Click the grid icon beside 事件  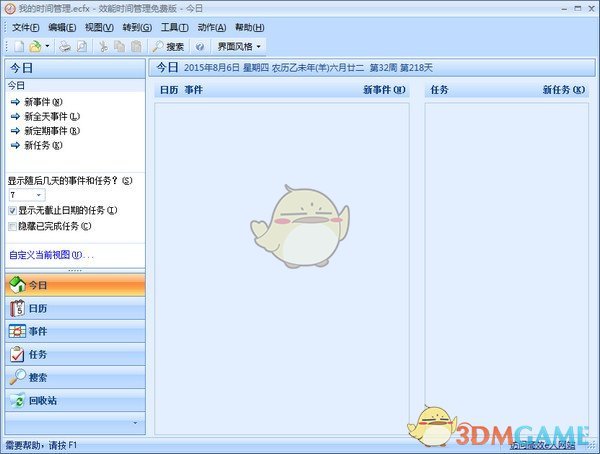pyautogui.click(x=17, y=331)
